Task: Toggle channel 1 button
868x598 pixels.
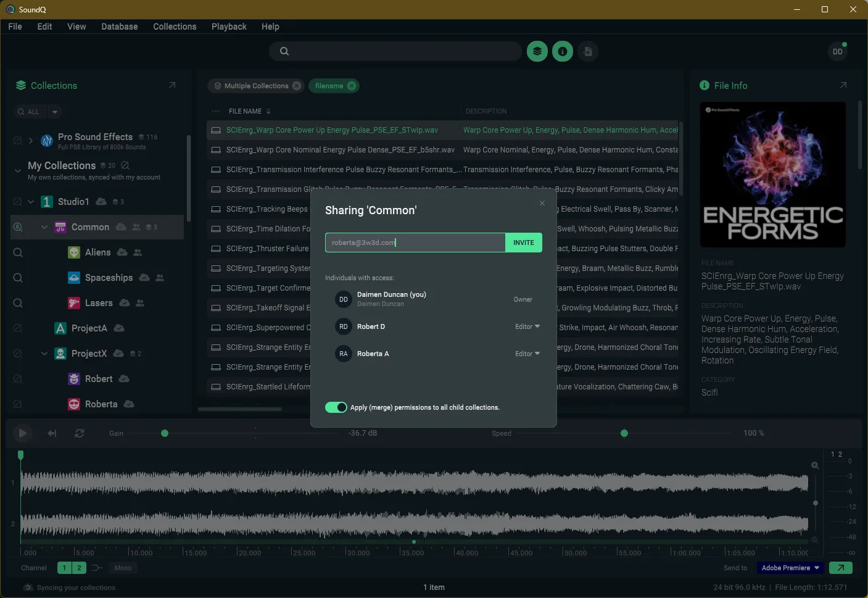Action: tap(64, 568)
